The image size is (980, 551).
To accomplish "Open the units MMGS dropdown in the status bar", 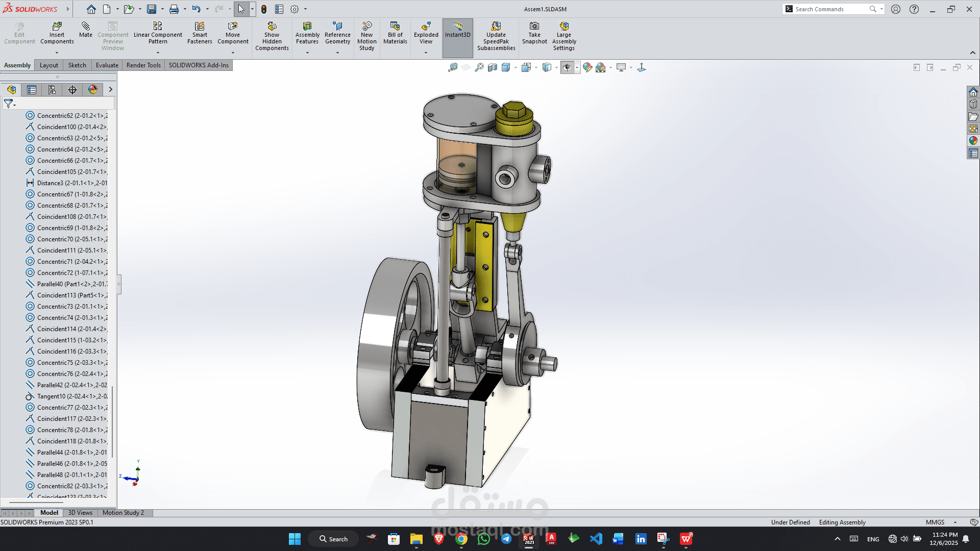I will tap(955, 522).
